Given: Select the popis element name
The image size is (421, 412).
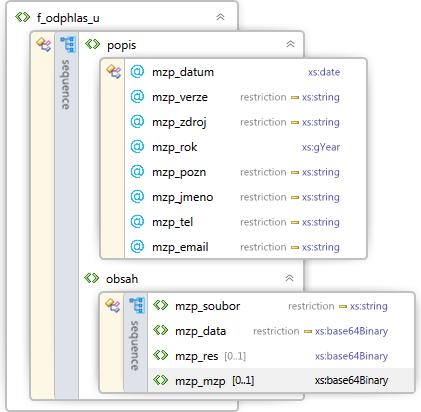Looking at the screenshot, I should 122,45.
